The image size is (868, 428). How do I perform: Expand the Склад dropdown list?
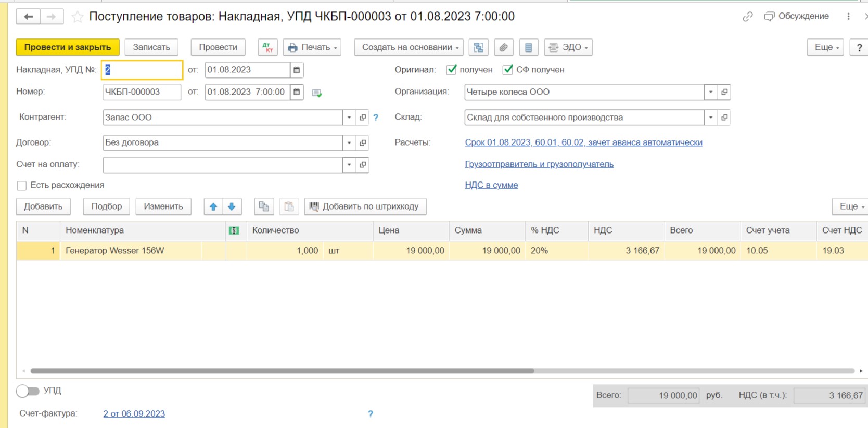(711, 118)
